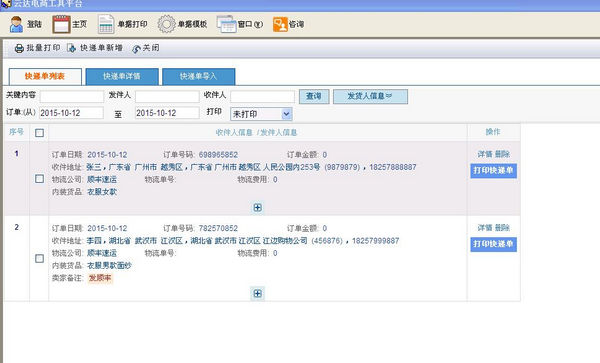Click the 批量打印 printer icon
Viewport: 600px width, 363px height.
tap(19, 49)
